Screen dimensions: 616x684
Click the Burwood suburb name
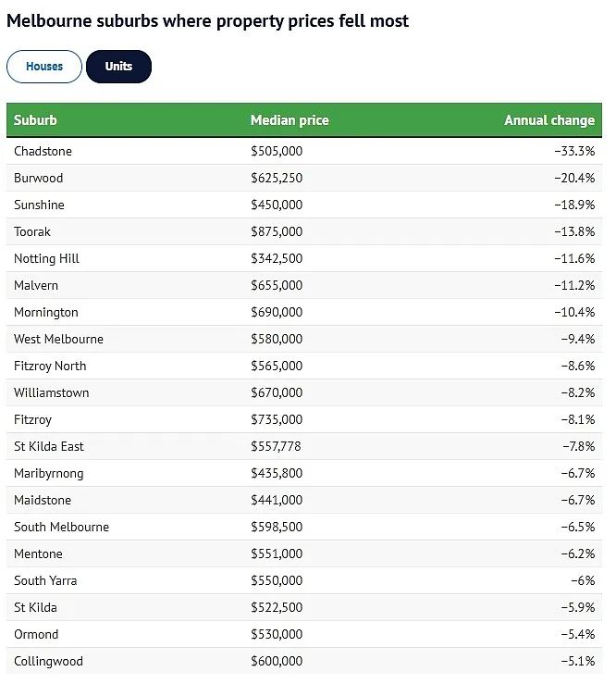[38, 178]
